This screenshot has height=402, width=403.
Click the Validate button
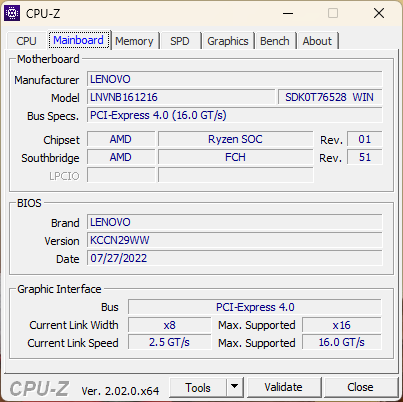pos(284,387)
